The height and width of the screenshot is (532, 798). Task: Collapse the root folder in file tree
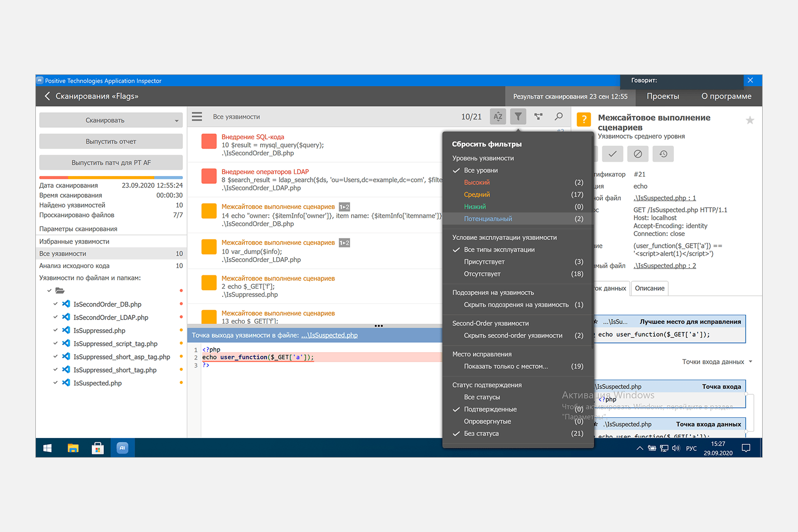pos(49,290)
